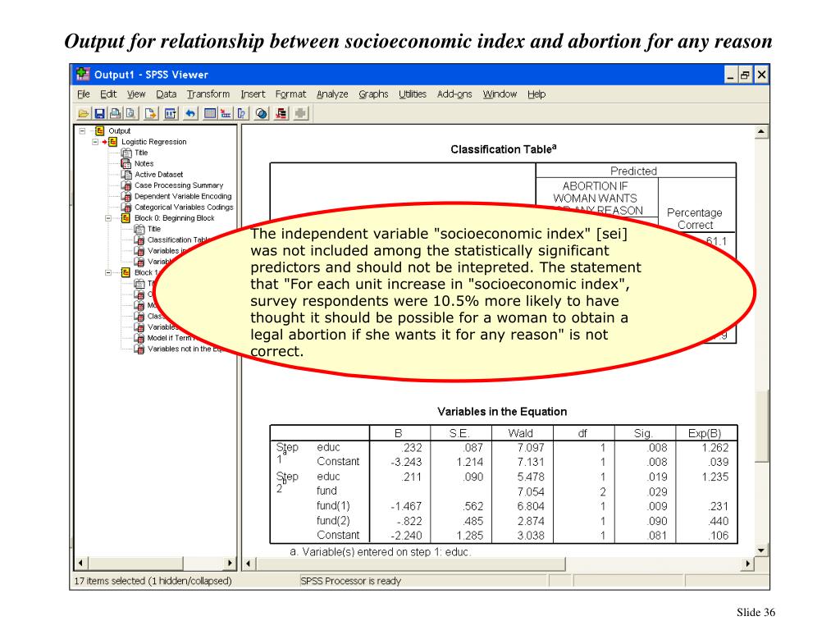The width and height of the screenshot is (840, 630).
Task: Click the Categorical Variables Codings icon
Action: 126,208
